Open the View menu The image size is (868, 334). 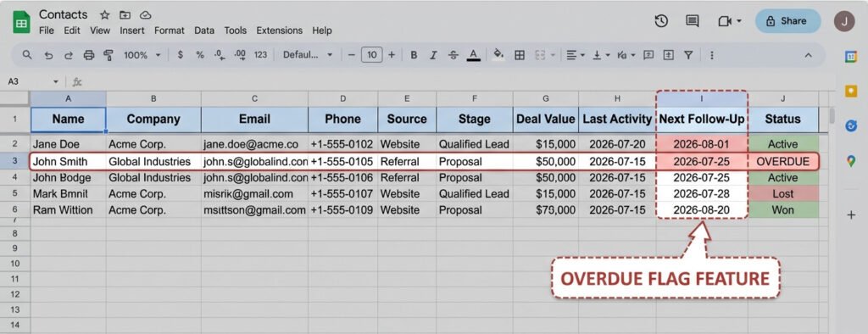click(x=100, y=31)
